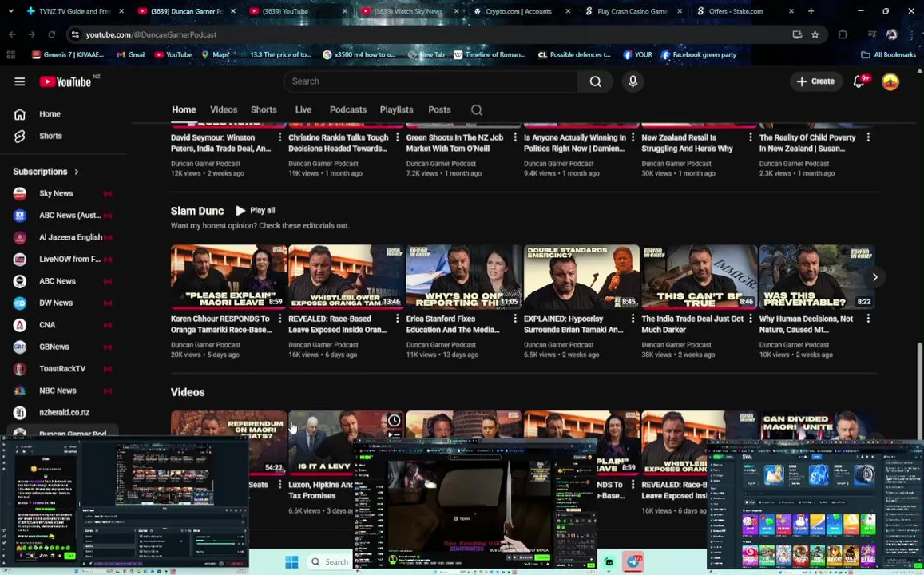Click Windows taskbar Search box
Image resolution: width=924 pixels, height=575 pixels.
[x=329, y=561]
